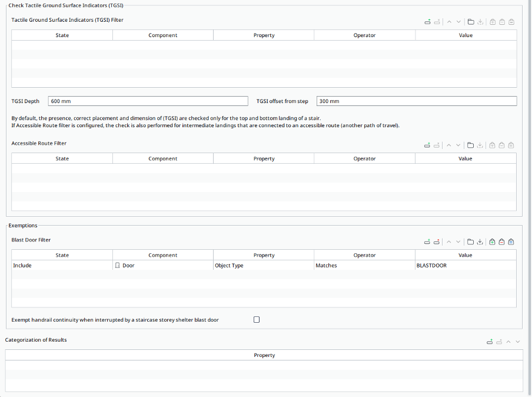The height and width of the screenshot is (397, 532).
Task: Set Blast Door Filter to the selection basket
Action: click(511, 242)
